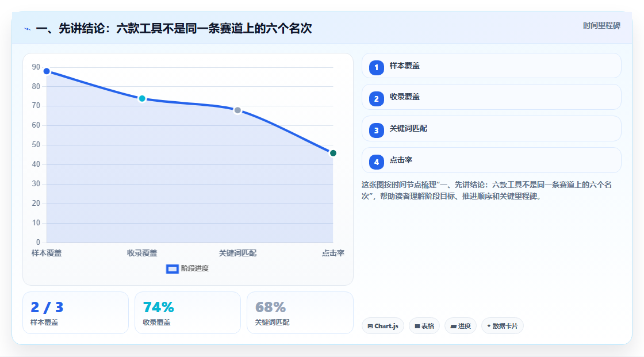
Task: Click the x-axis label 点击率
Action: click(x=333, y=253)
